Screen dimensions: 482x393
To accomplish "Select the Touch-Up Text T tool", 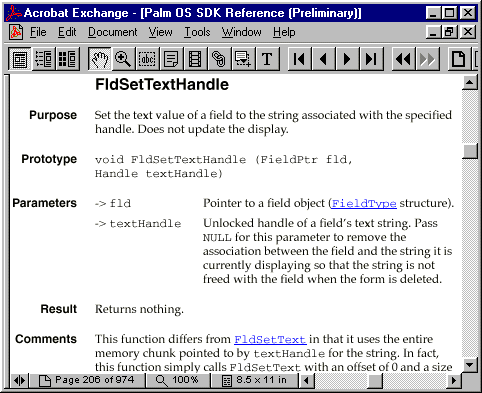I will pos(267,59).
